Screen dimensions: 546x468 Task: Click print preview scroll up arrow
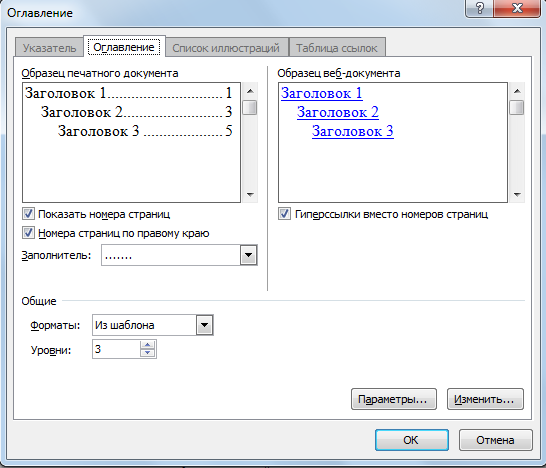250,91
